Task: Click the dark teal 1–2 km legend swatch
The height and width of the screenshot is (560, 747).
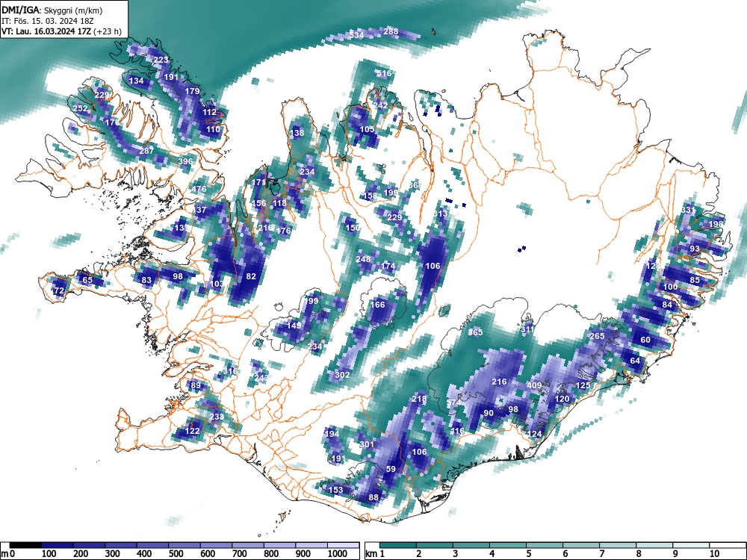Action: [x=398, y=545]
